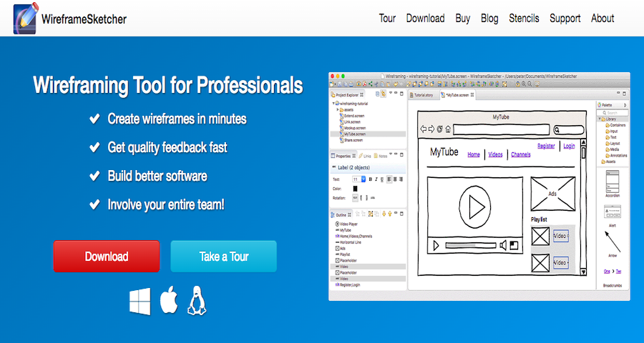Image resolution: width=644 pixels, height=343 pixels.
Task: Click the WireframeSketcher site name text
Action: [x=84, y=19]
